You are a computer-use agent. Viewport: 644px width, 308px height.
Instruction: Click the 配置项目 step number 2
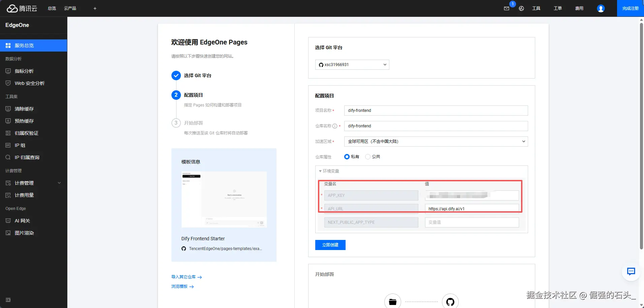click(176, 95)
